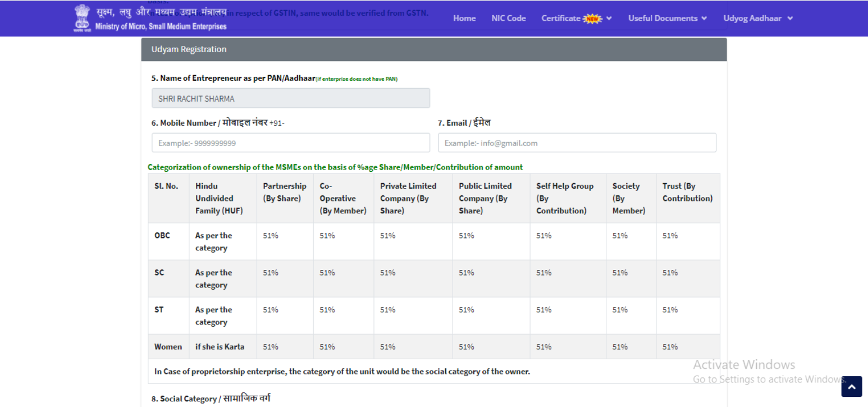Expand the Udyog Aadhaar menu
The image size is (868, 407).
(x=757, y=18)
